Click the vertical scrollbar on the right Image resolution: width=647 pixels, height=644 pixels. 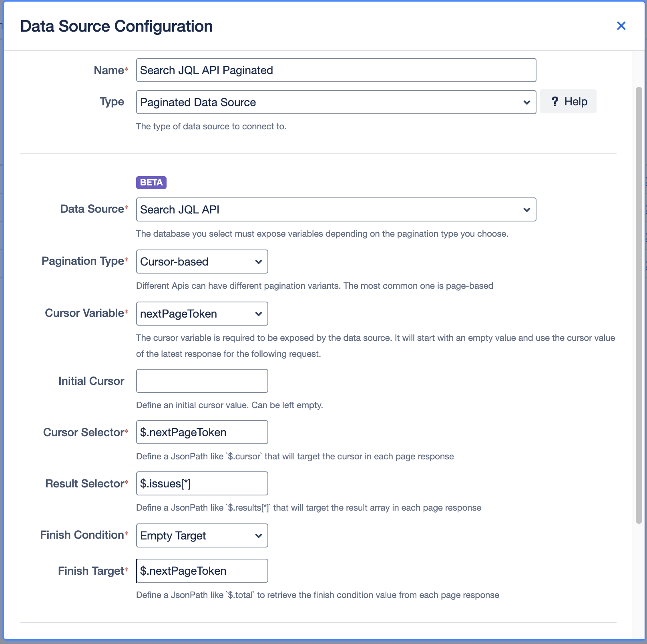638,304
